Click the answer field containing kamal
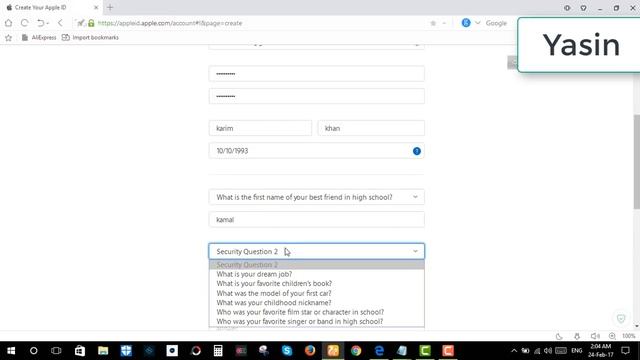The height and width of the screenshot is (360, 640). pyautogui.click(x=316, y=220)
